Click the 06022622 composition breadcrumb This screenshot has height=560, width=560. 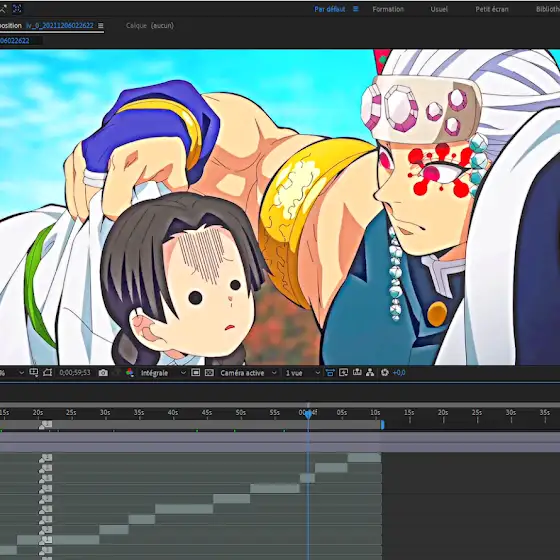click(15, 41)
